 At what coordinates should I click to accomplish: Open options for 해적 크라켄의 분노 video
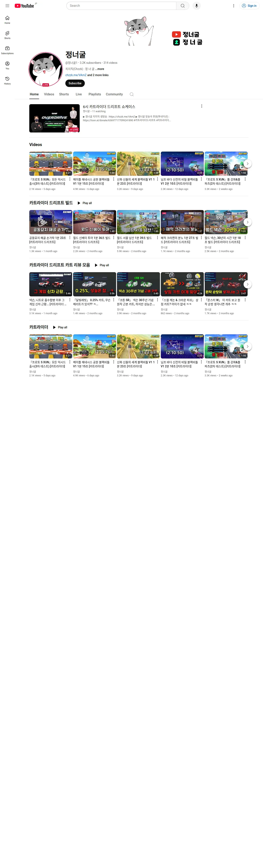tap(202, 238)
